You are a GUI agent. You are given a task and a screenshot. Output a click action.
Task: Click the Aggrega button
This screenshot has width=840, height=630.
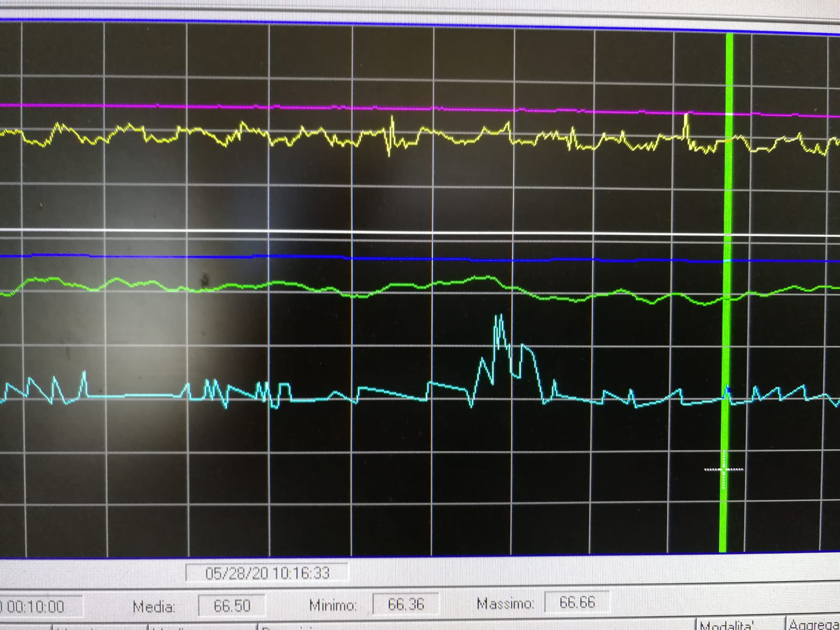tap(814, 624)
